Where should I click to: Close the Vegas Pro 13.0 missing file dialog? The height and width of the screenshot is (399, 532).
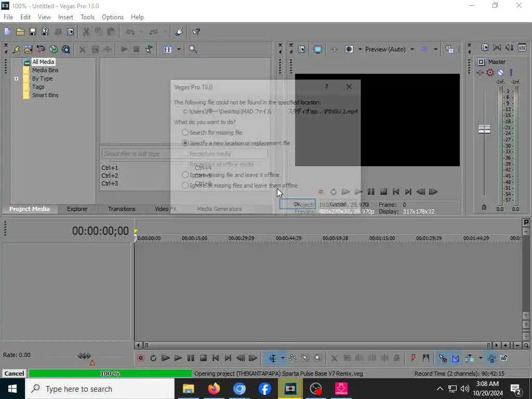pos(349,87)
